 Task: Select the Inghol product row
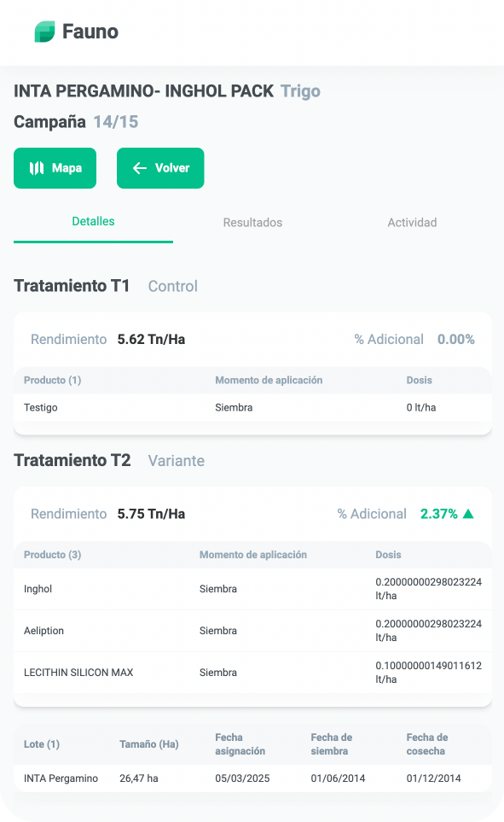[x=252, y=589]
